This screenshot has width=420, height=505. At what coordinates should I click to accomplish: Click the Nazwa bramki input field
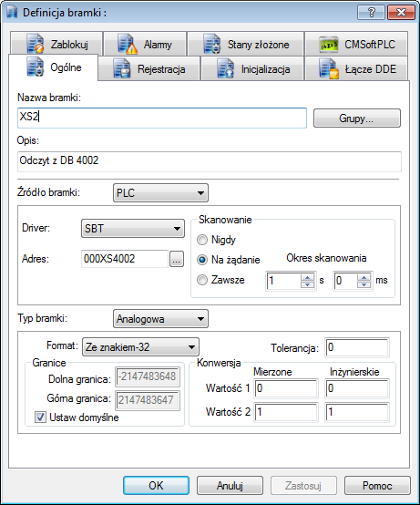coord(162,118)
